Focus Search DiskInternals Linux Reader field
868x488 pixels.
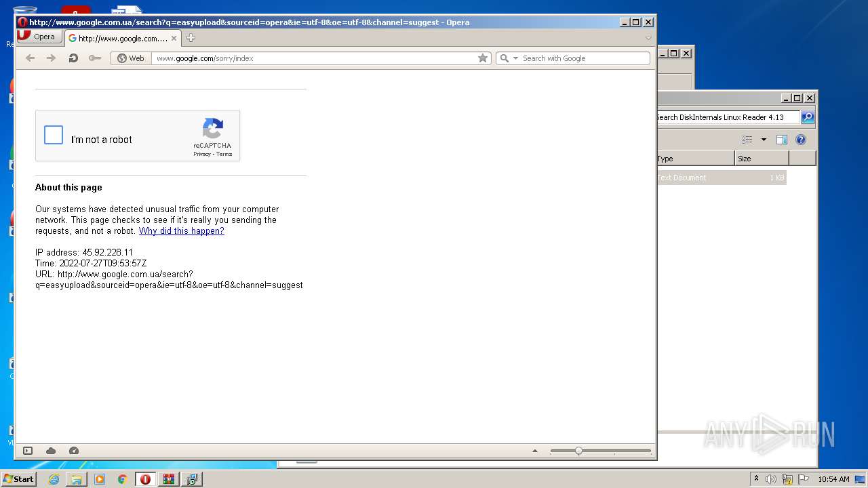click(728, 117)
